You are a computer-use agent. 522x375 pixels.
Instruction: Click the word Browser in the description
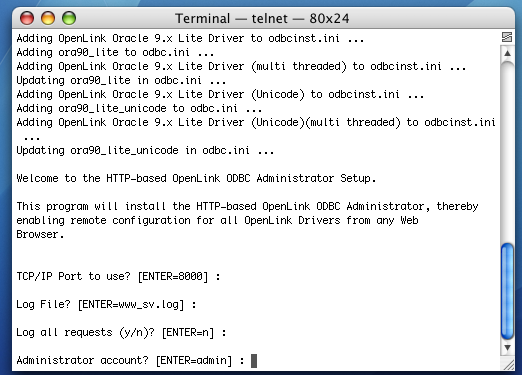point(37,234)
